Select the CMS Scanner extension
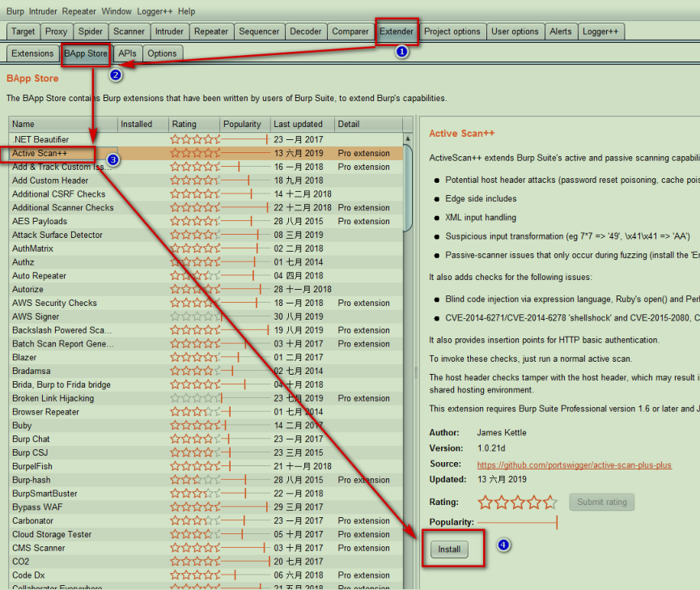 pyautogui.click(x=206, y=548)
